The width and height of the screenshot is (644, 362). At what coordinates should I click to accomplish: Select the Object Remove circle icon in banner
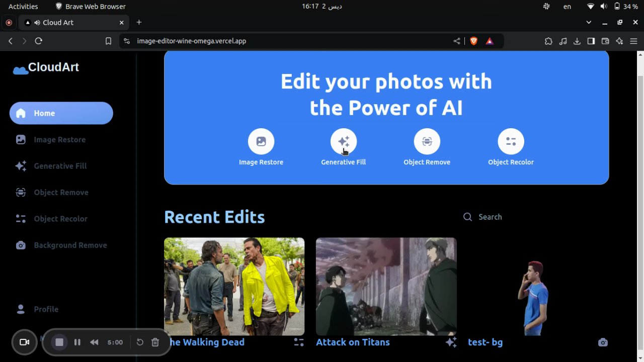point(427,141)
